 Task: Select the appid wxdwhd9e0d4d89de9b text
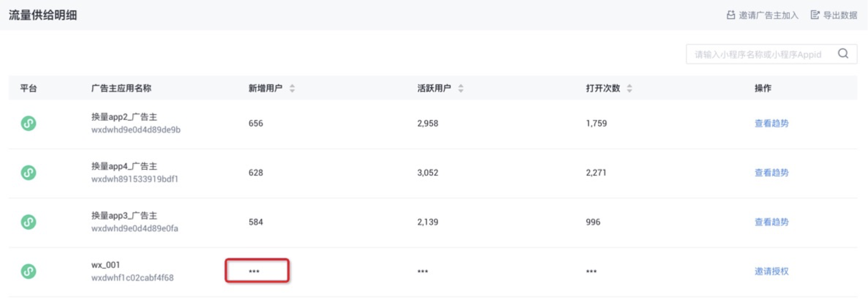[136, 130]
